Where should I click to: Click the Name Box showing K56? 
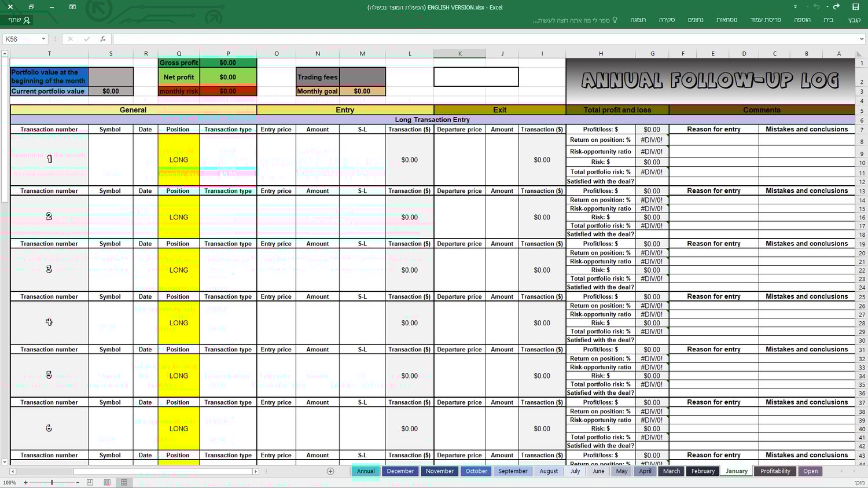tap(21, 39)
